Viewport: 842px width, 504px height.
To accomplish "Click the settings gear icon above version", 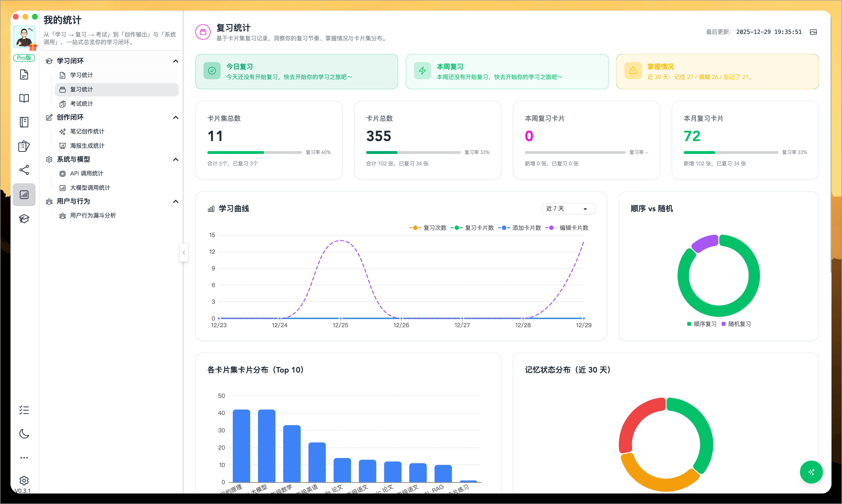I will (24, 480).
